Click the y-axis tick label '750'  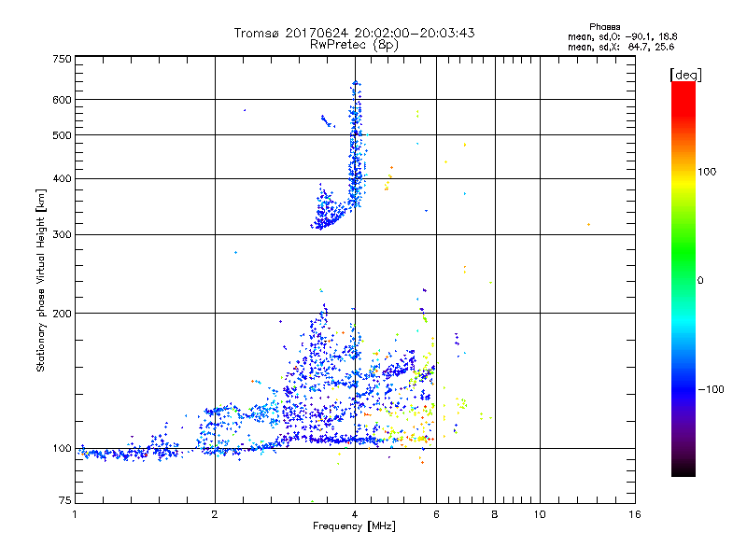[x=62, y=59]
